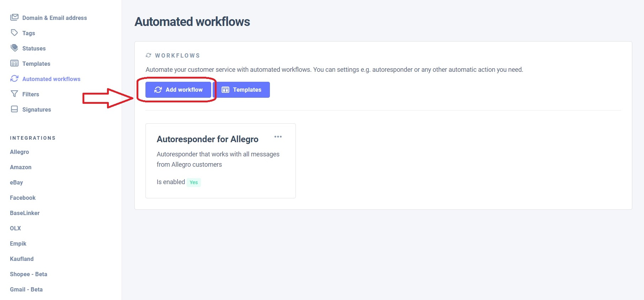Open the Allegro integration

tap(20, 152)
